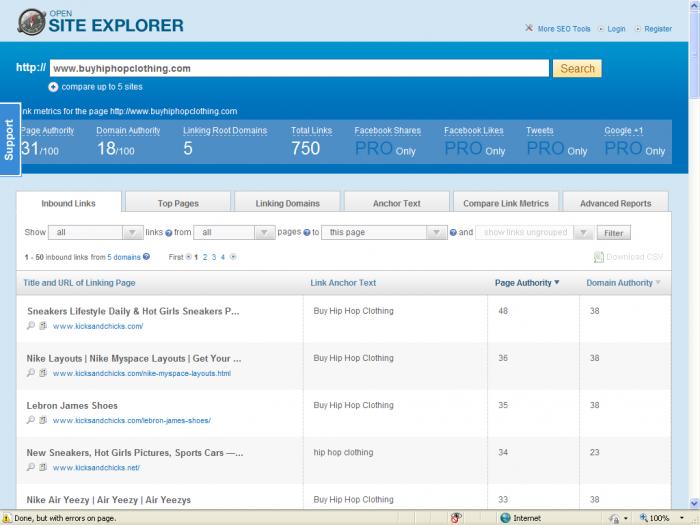Switch to the Advanced Reports tab
The width and height of the screenshot is (700, 525).
pos(616,203)
